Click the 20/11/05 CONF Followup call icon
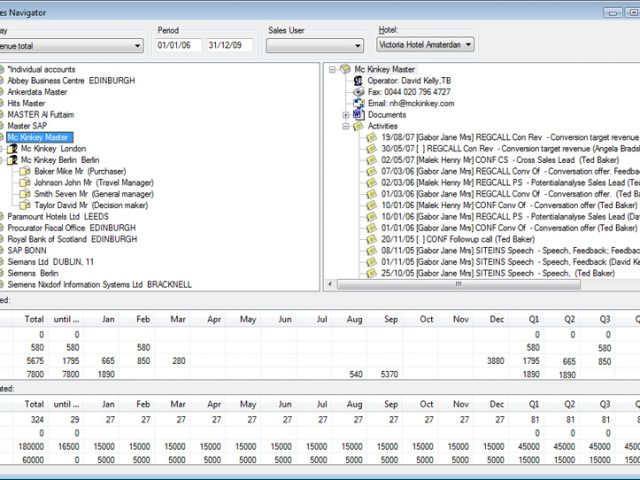The height and width of the screenshot is (480, 640). (371, 239)
